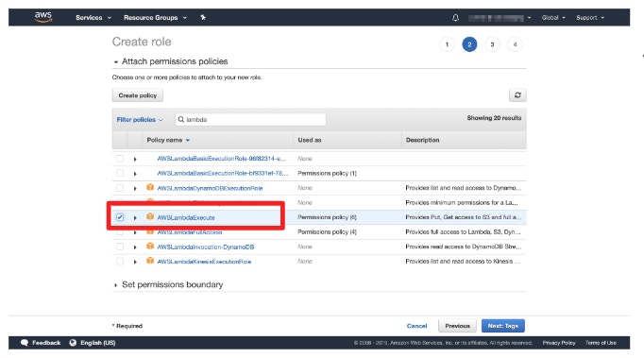
Task: Collapse the Attach permissions policies section
Action: point(116,62)
